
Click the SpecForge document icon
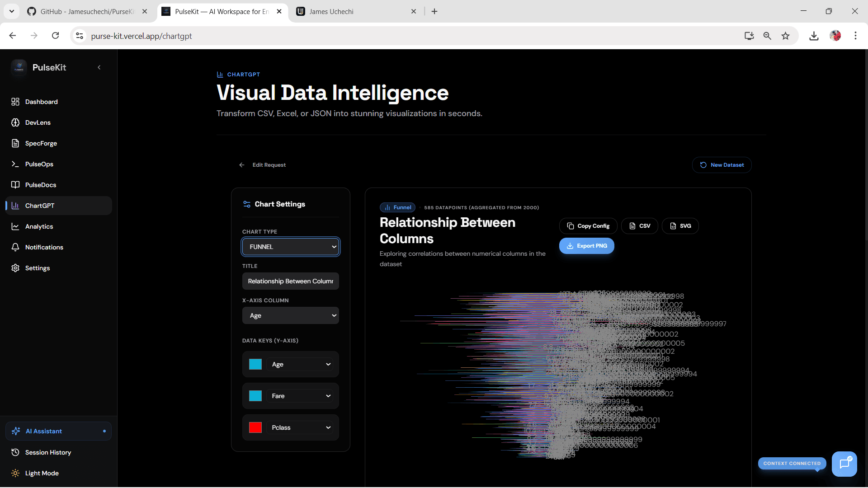coord(15,143)
